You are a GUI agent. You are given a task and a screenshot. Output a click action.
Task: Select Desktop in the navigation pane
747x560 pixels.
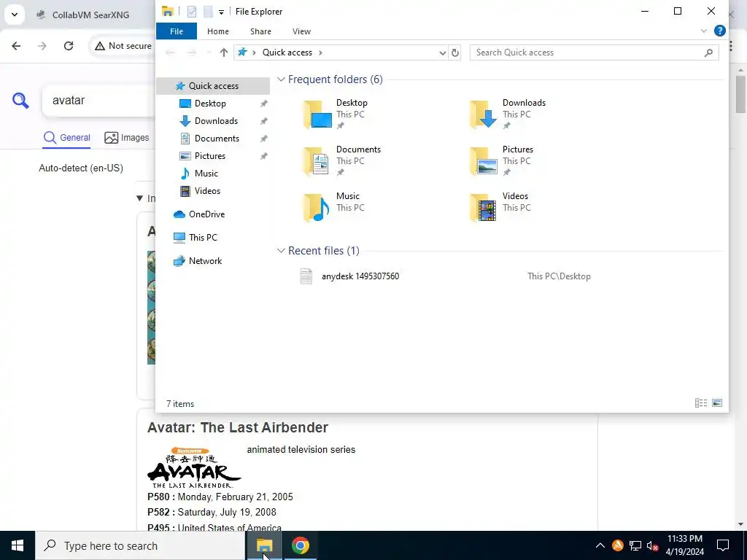click(x=210, y=104)
